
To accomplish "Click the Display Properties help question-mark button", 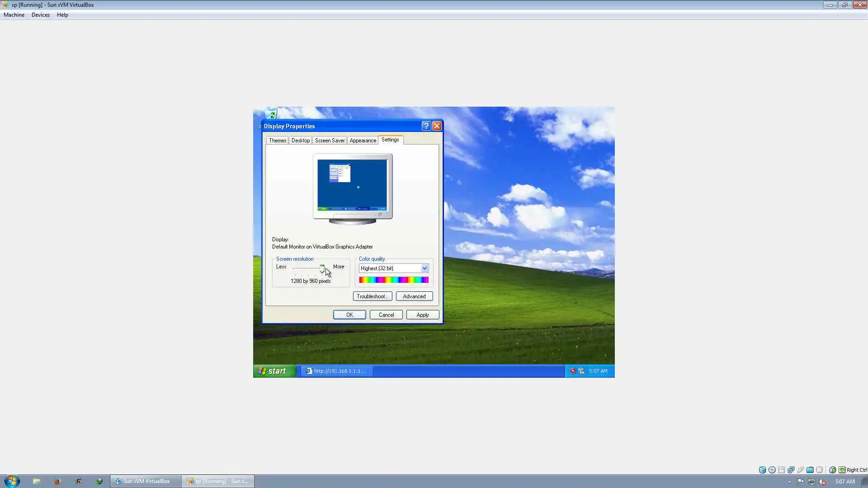I will pyautogui.click(x=426, y=126).
